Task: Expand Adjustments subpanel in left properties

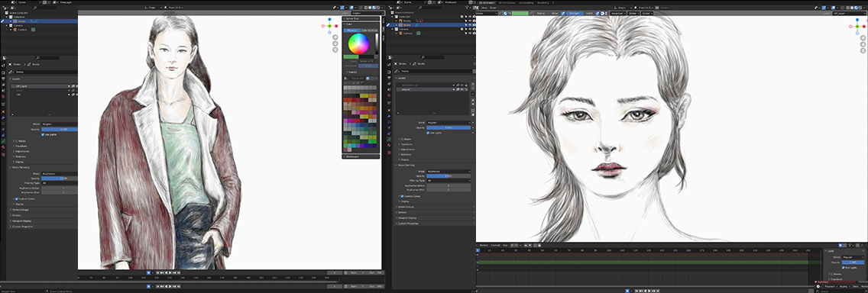Action: 21,152
